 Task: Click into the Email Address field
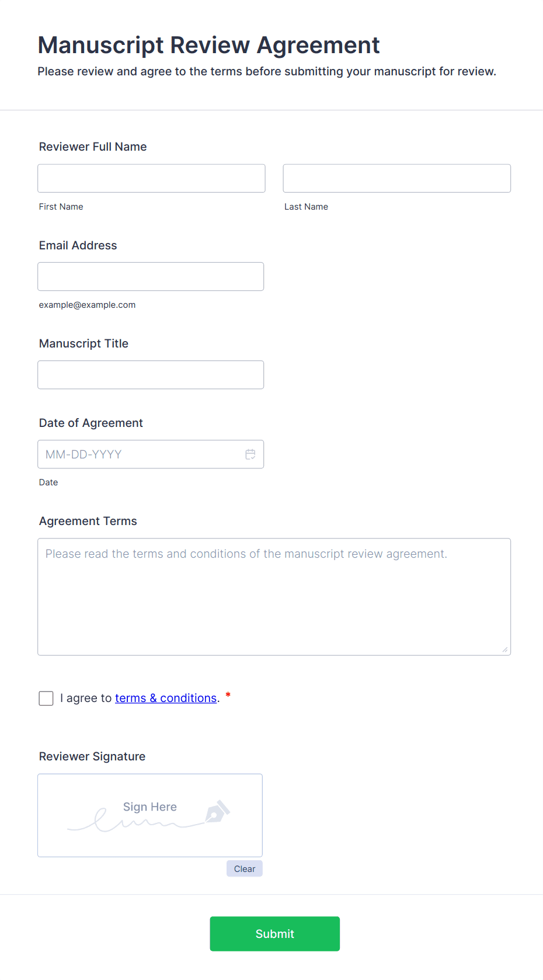(151, 277)
